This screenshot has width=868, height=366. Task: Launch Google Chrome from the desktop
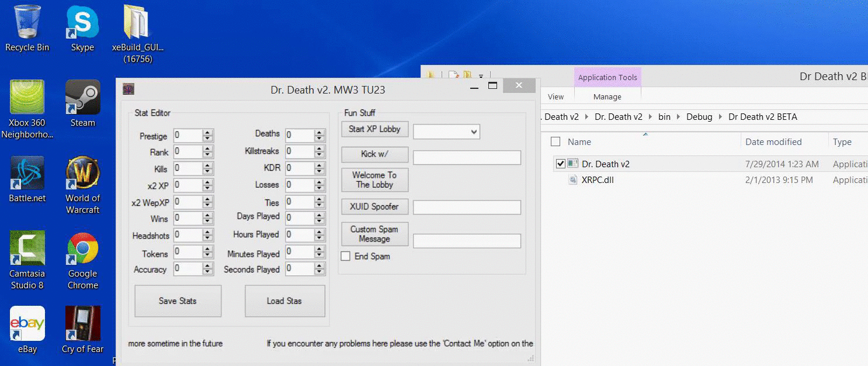(82, 248)
